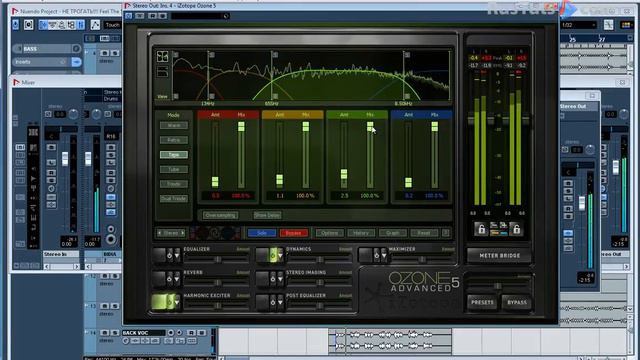The height and width of the screenshot is (360, 640).
Task: Enable the Post Equalizer module block
Action: click(x=262, y=302)
